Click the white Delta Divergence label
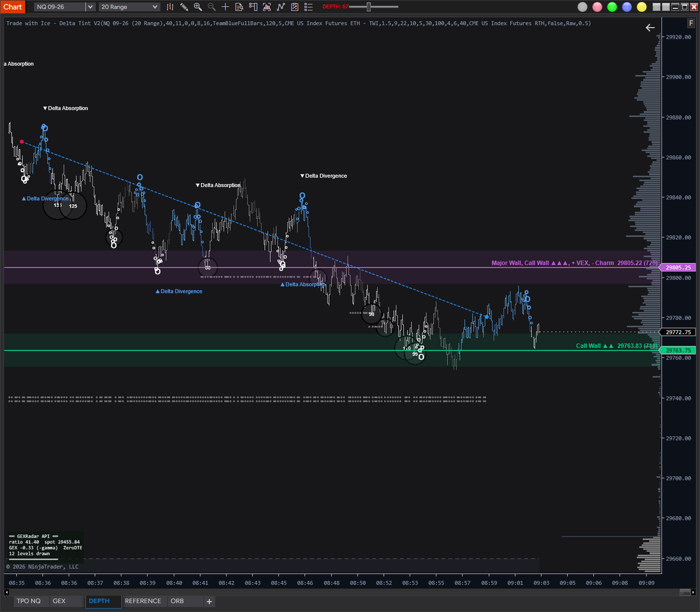The width and height of the screenshot is (700, 612). coord(324,176)
